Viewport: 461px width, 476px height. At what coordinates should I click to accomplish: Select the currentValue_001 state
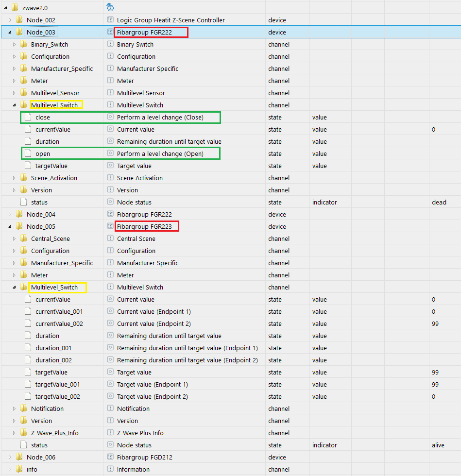click(59, 311)
